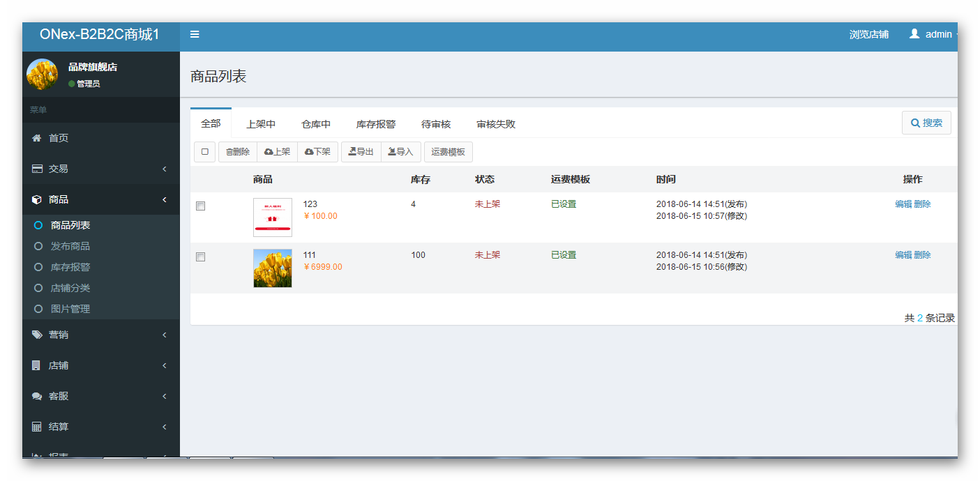
Task: Switch to the 审核失败 tab
Action: [x=496, y=124]
